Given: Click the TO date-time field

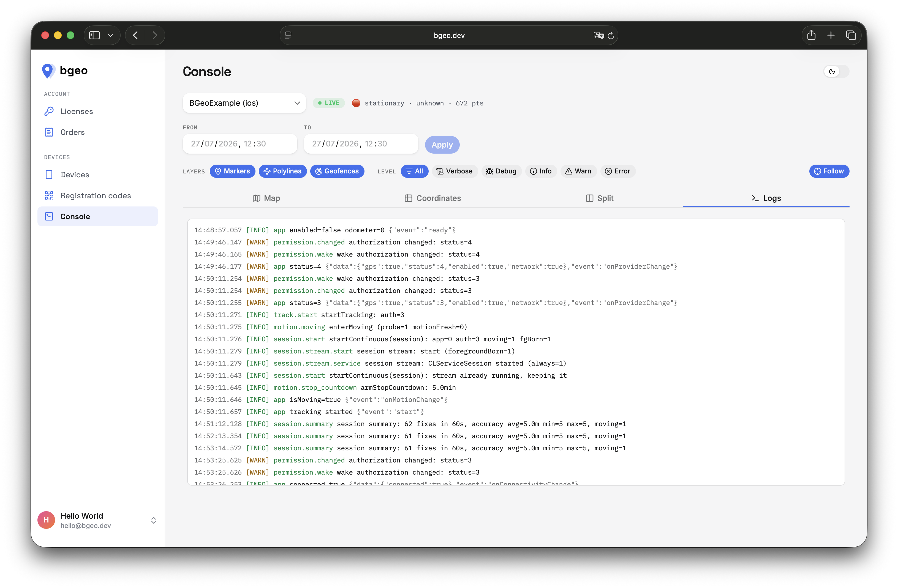Looking at the screenshot, I should pyautogui.click(x=361, y=144).
